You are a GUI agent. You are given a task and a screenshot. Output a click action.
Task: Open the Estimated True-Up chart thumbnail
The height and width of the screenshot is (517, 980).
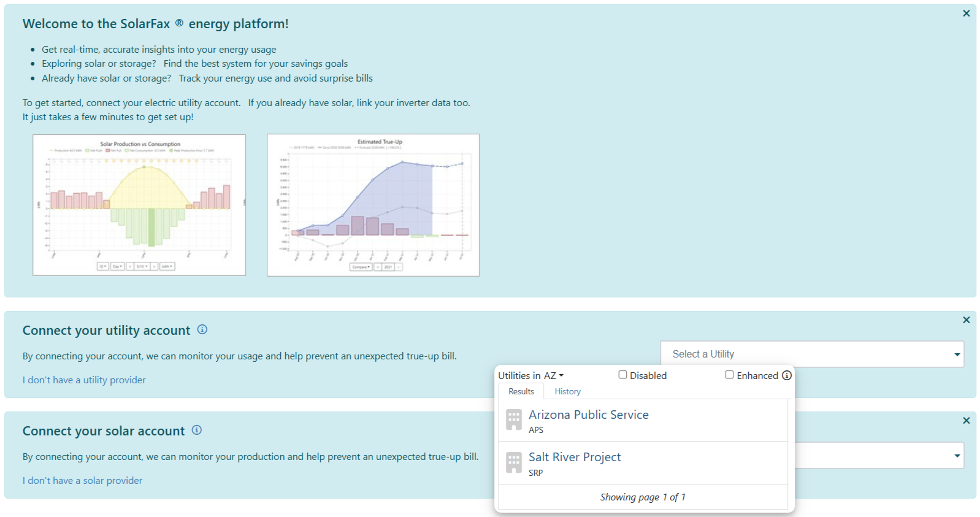373,205
